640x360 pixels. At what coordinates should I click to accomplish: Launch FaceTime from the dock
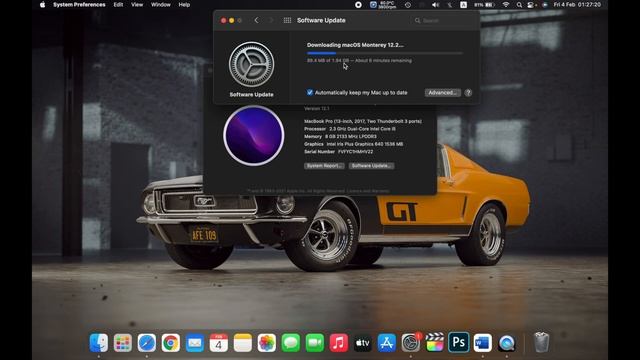click(x=315, y=342)
